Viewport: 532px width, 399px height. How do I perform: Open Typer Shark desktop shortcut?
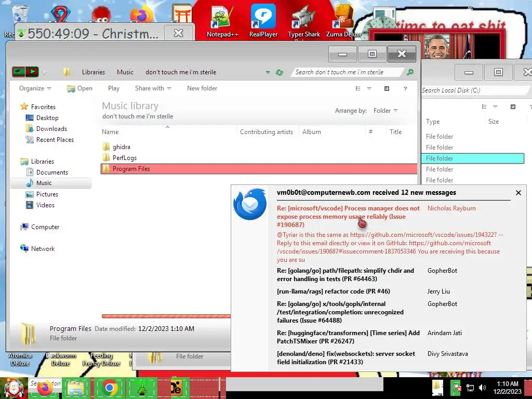pyautogui.click(x=303, y=20)
